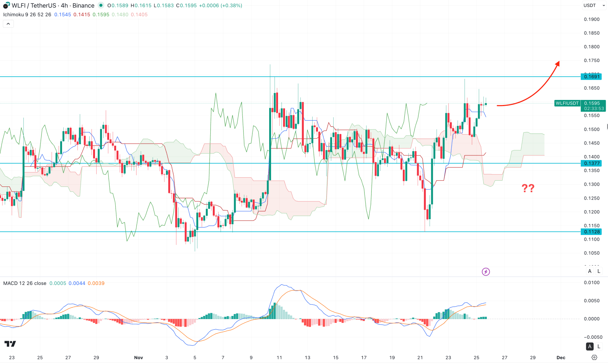The height and width of the screenshot is (364, 608).
Task: Enable logarithmic scale with the L button
Action: click(x=599, y=271)
